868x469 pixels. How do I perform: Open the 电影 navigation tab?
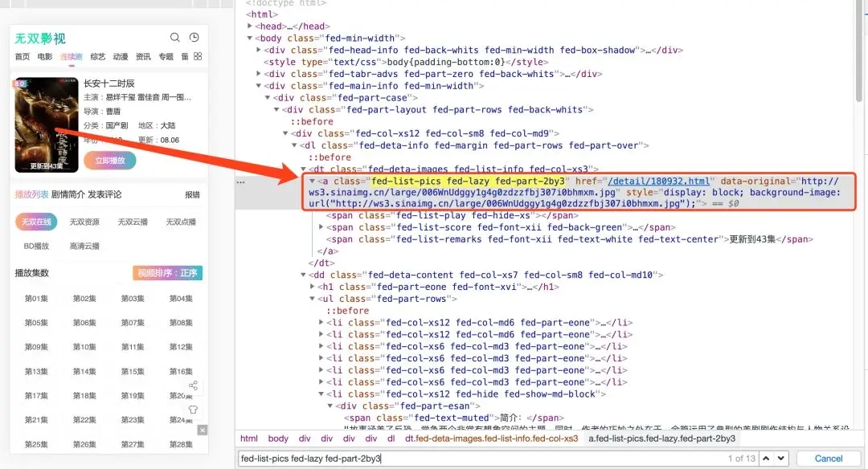44,57
